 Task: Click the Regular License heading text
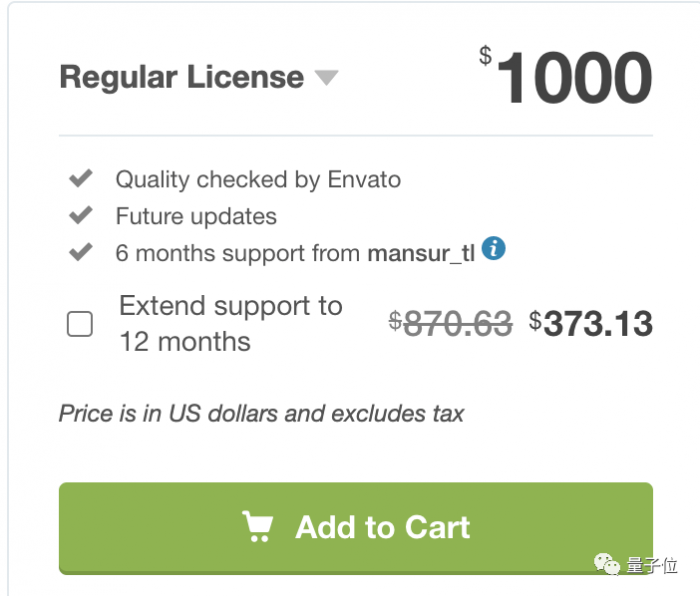coord(181,78)
